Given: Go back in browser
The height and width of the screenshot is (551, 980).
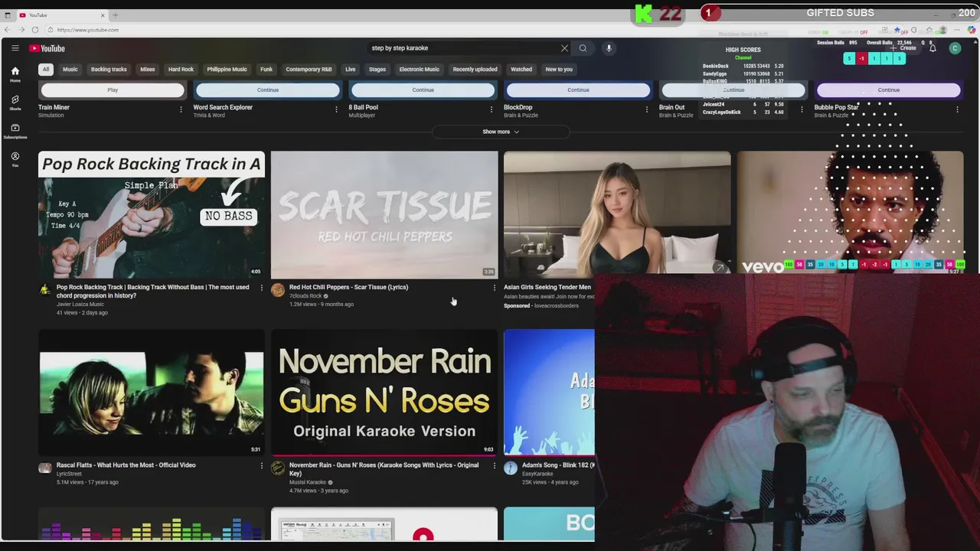Looking at the screenshot, I should pos(7,30).
